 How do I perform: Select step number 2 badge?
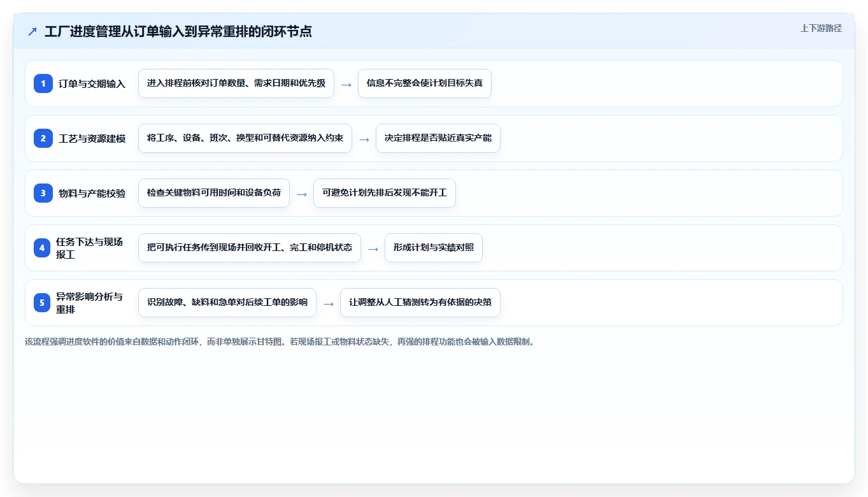(43, 138)
